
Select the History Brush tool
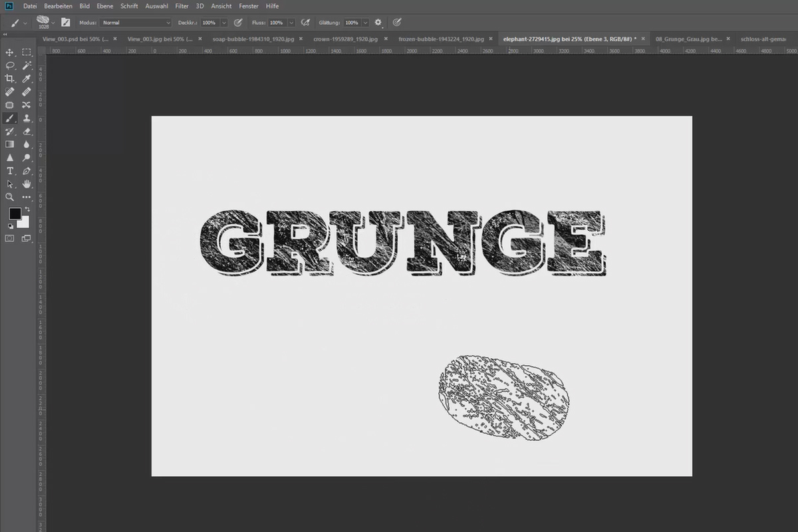(x=9, y=132)
